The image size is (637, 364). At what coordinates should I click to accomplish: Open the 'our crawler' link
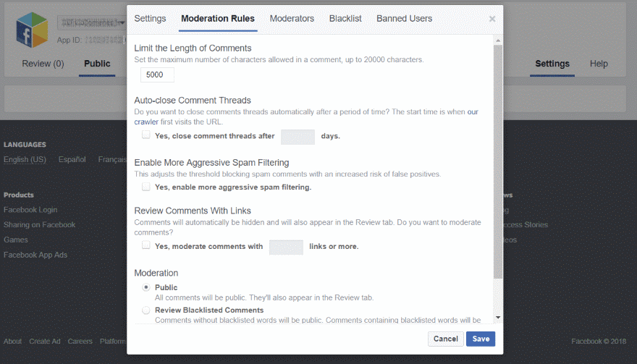click(473, 111)
